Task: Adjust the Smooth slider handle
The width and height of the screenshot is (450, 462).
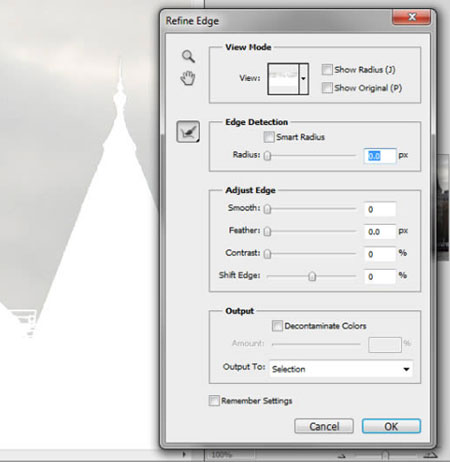Action: tap(267, 209)
